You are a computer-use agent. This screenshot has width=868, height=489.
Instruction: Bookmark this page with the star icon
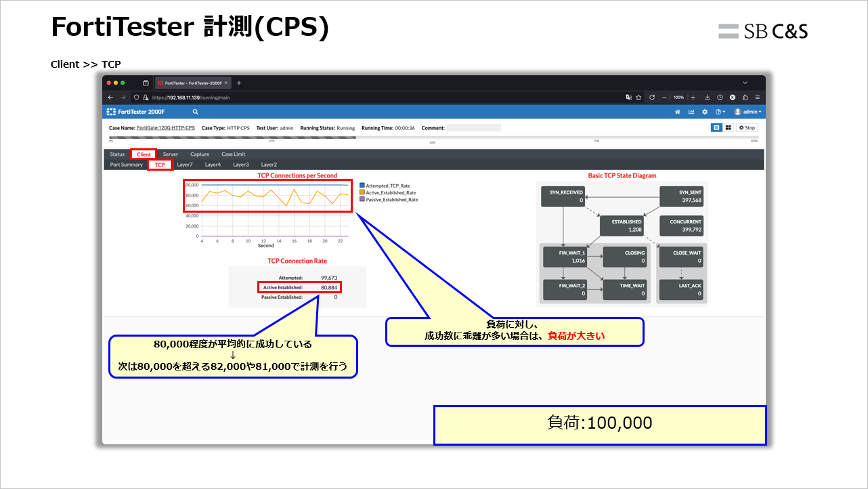pyautogui.click(x=638, y=98)
